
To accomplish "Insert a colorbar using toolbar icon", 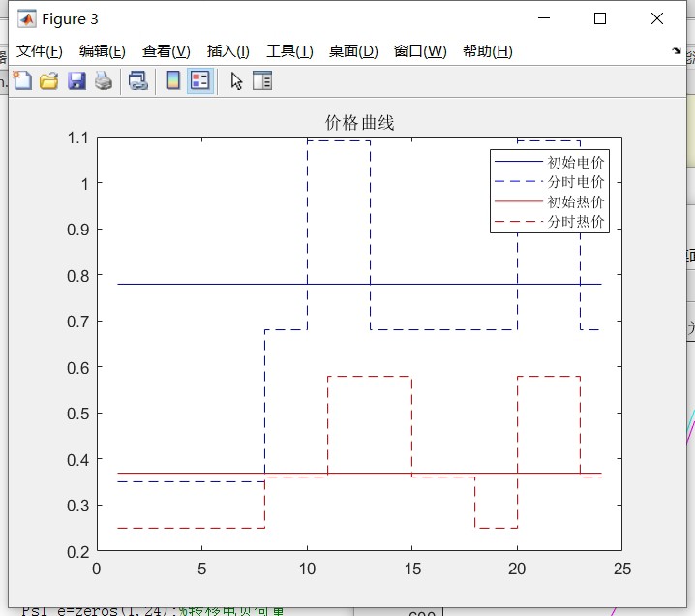I will [x=173, y=81].
